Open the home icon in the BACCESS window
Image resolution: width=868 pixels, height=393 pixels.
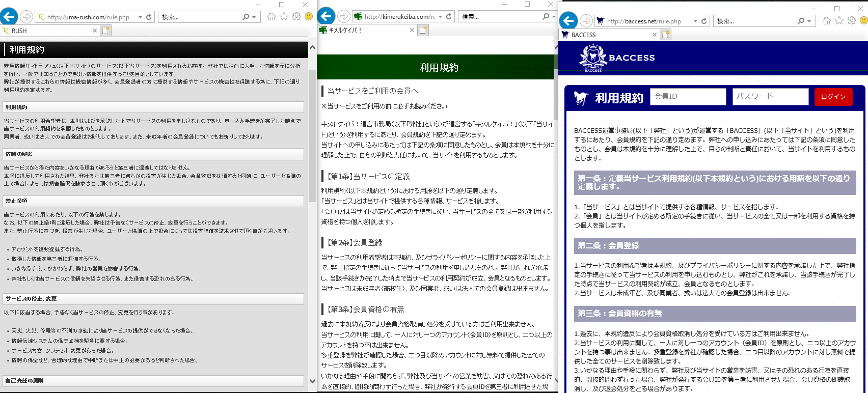pyautogui.click(x=827, y=20)
